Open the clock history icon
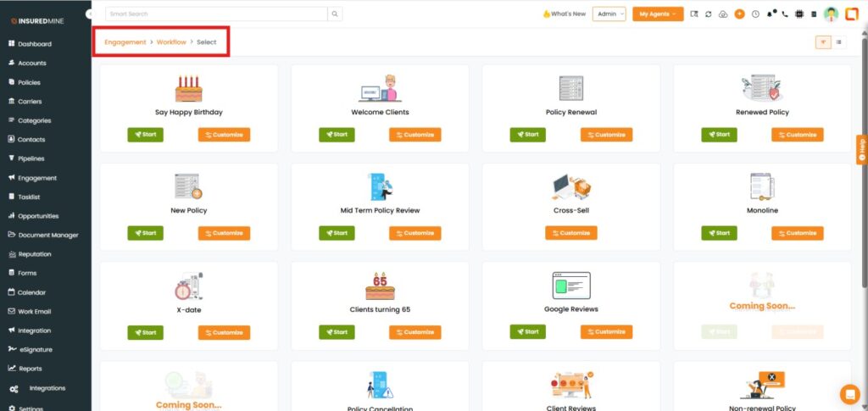 754,14
